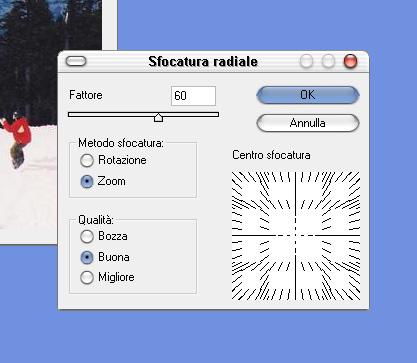417x363 pixels.
Task: Click the Fattore label
Action: click(86, 95)
